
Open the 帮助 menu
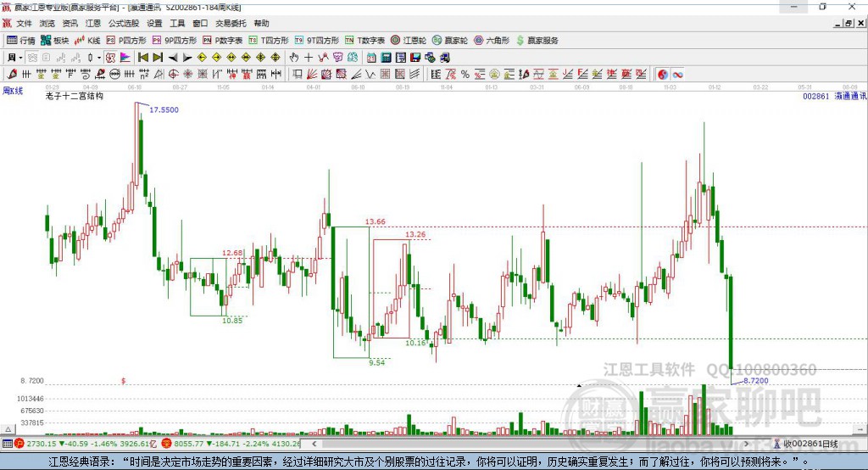pos(261,23)
